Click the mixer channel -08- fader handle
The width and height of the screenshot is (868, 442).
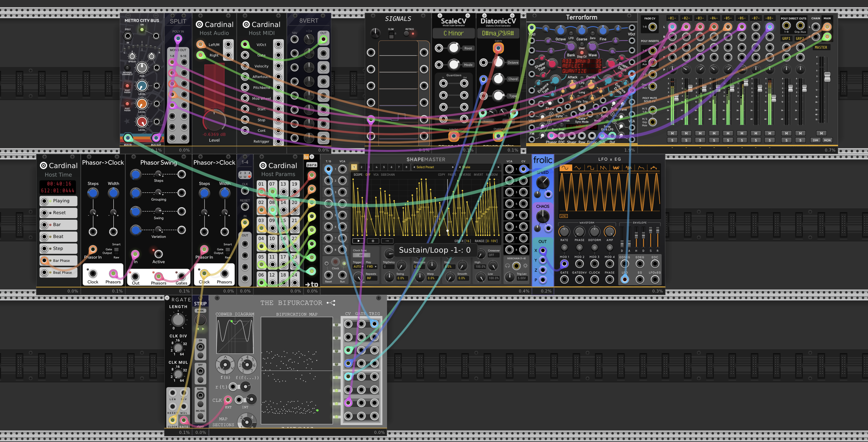click(774, 98)
